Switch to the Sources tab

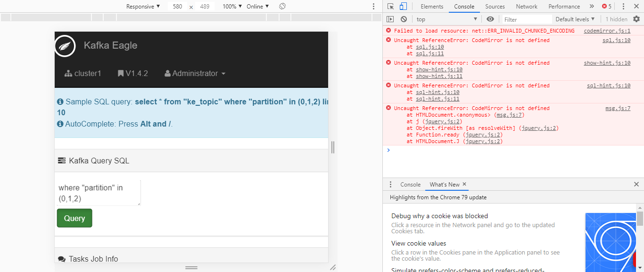495,7
